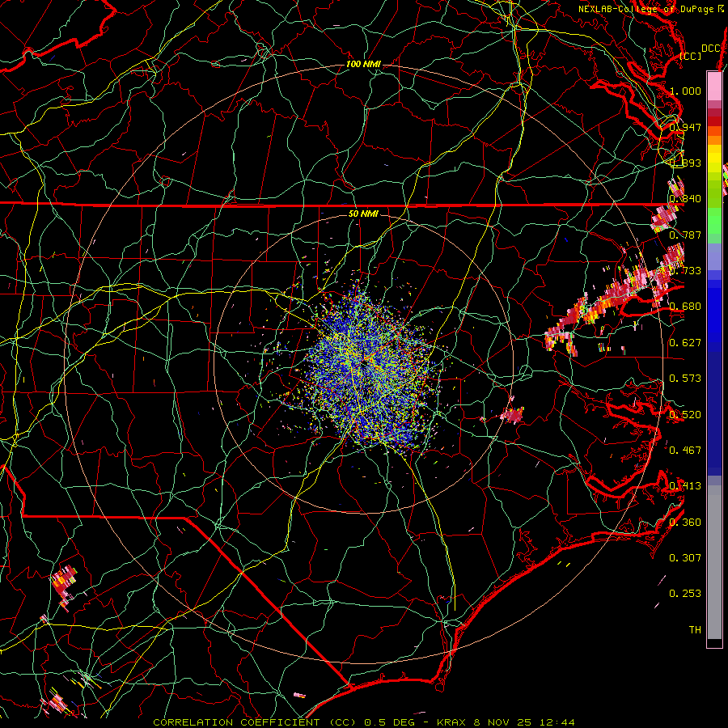Screen dimensions: 728x728
Task: Click the 0.307 scale value
Action: click(x=685, y=558)
